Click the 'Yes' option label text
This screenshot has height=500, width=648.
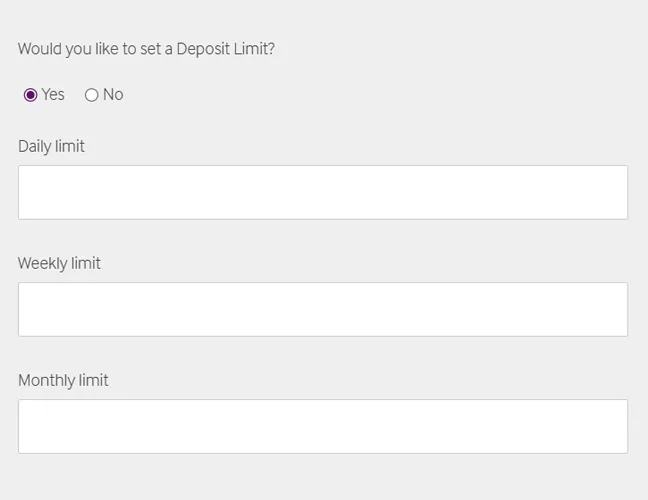(x=53, y=94)
